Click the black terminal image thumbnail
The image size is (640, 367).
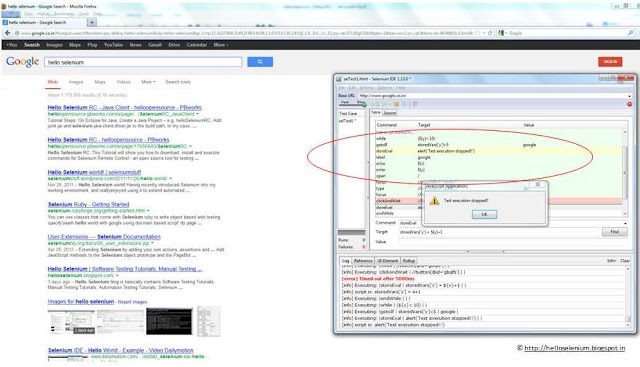(x=169, y=322)
